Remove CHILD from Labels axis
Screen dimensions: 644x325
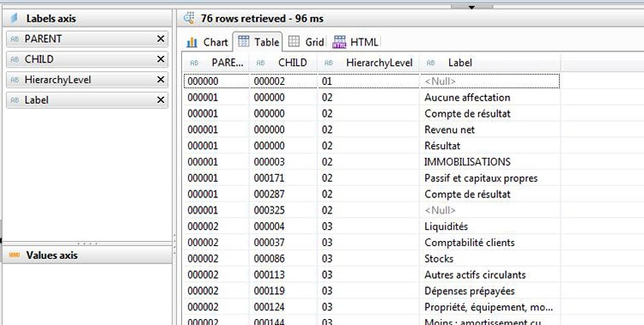161,59
